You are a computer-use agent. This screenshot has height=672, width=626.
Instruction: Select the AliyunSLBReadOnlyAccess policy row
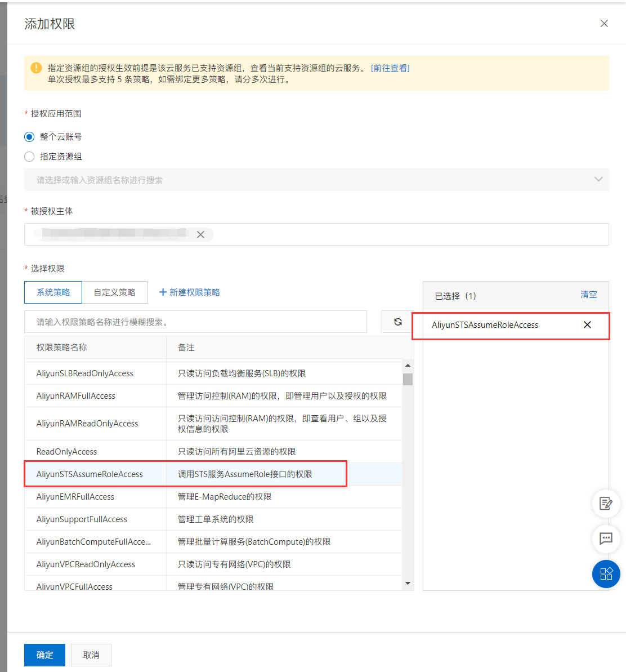tap(213, 373)
